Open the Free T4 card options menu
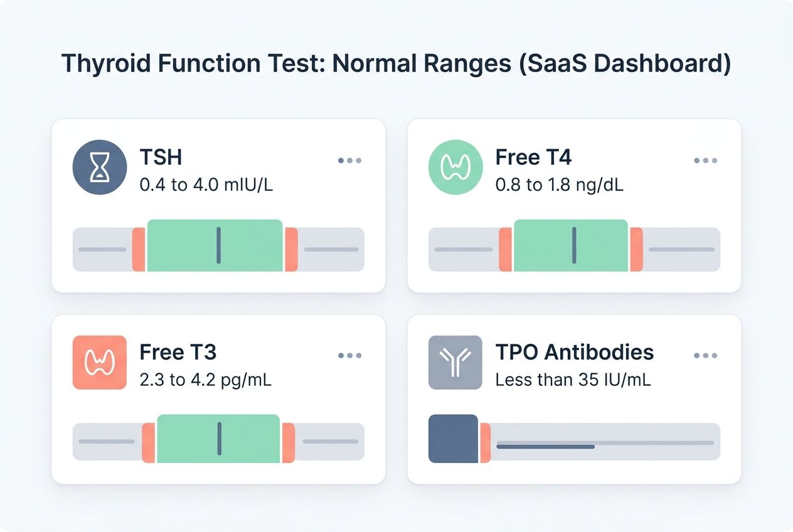This screenshot has height=532, width=793. pos(705,161)
